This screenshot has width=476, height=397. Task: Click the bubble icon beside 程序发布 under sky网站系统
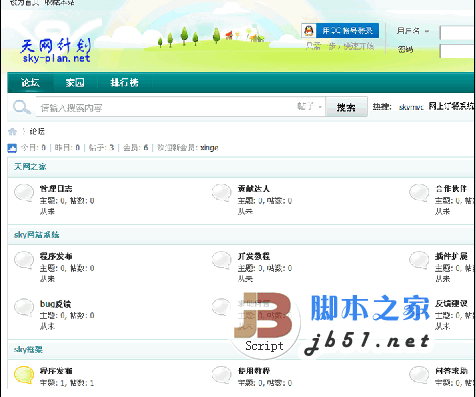[24, 260]
